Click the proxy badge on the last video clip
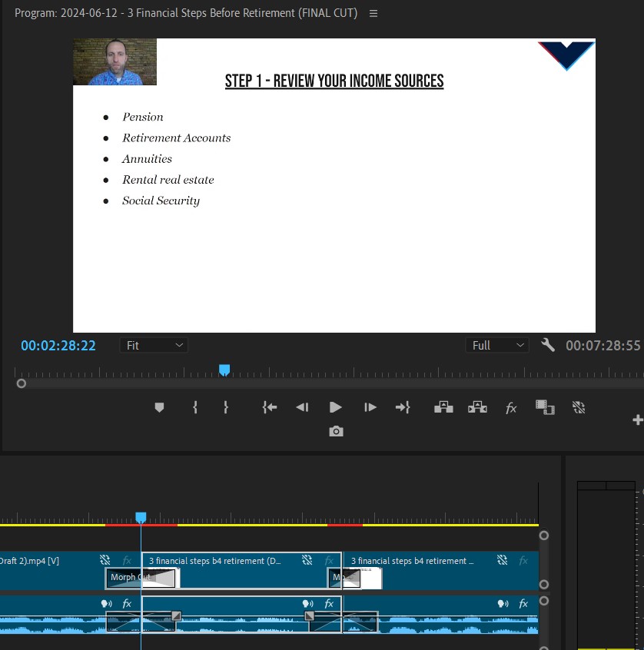Viewport: 644px width, 650px height. tap(502, 560)
